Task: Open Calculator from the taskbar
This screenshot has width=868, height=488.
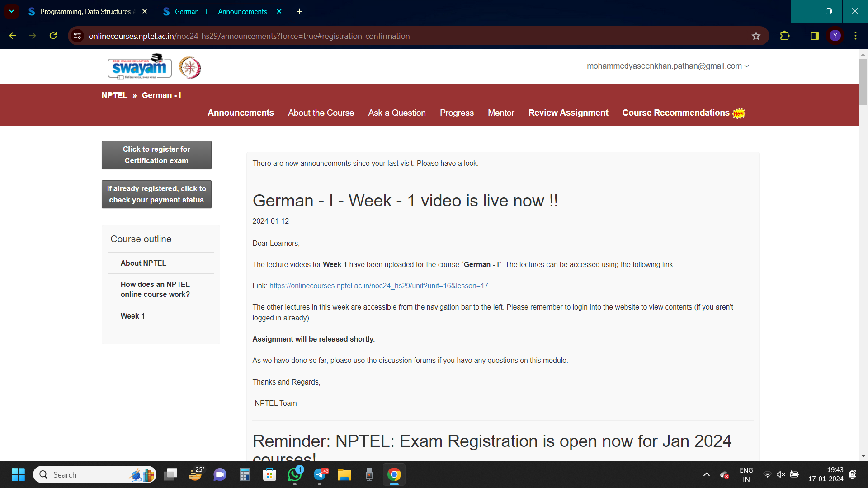Action: tap(245, 474)
